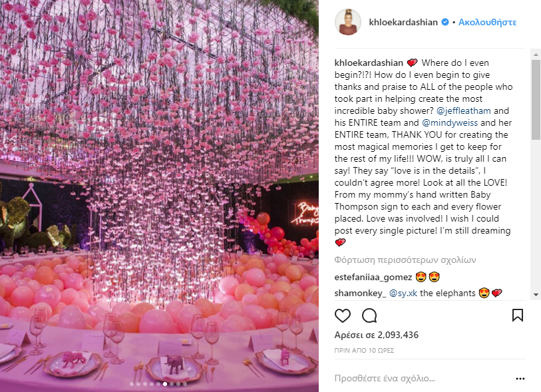Open the @jeffleatham mention link
This screenshot has width=541, height=392.
coord(463,110)
